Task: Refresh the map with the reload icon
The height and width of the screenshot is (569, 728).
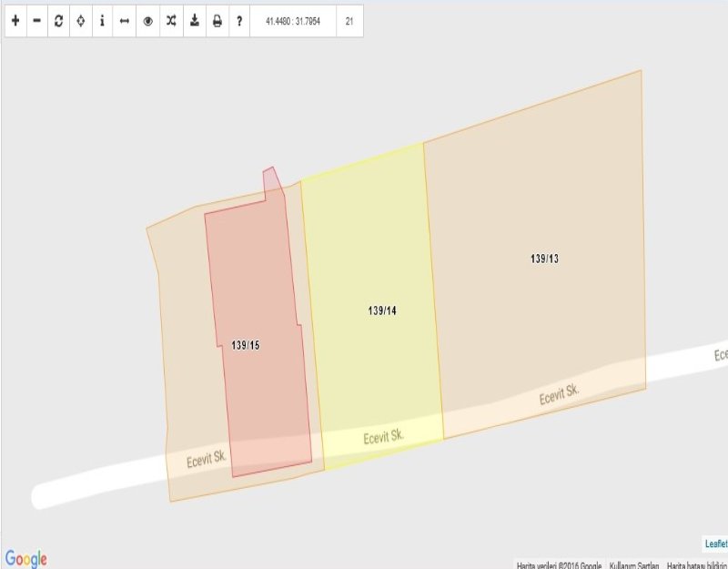Action: pyautogui.click(x=59, y=20)
